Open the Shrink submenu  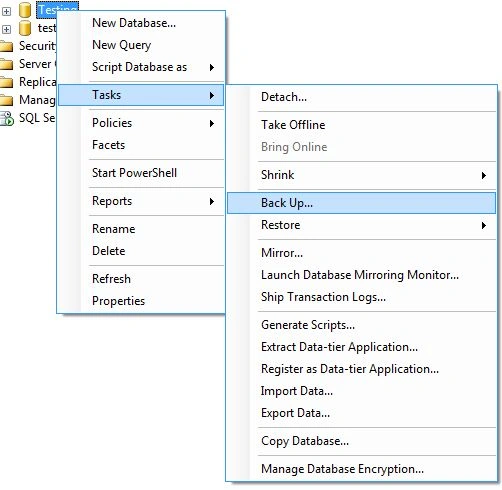coord(361,175)
